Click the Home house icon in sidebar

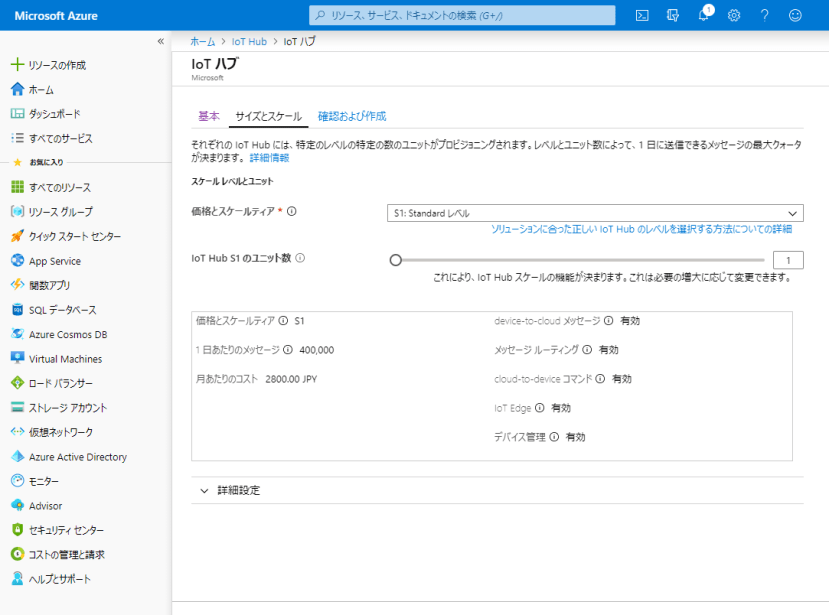(17, 89)
